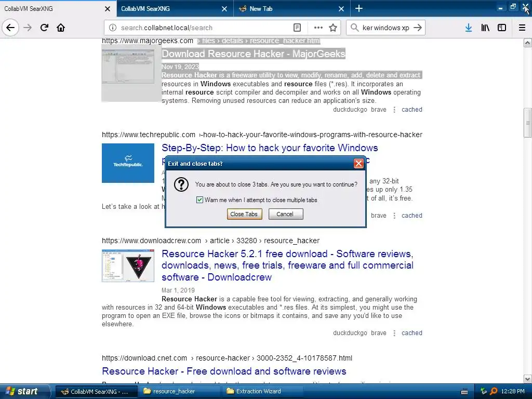This screenshot has height=399, width=532.
Task: Click the https://www.downloadcrew.com URL text
Action: [x=151, y=241]
